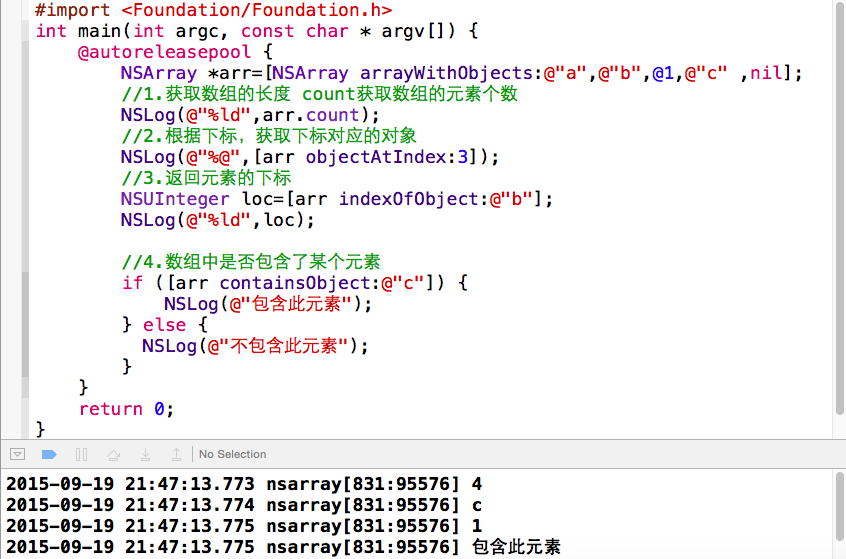Click the @autoreleasepool keyword

pos(165,52)
